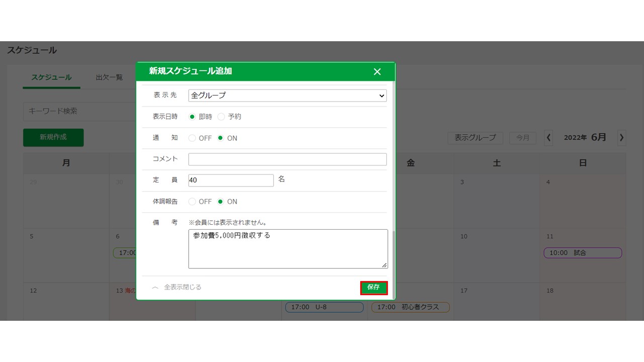Click the コメント input field
Viewport: 644px width, 362px height.
287,159
